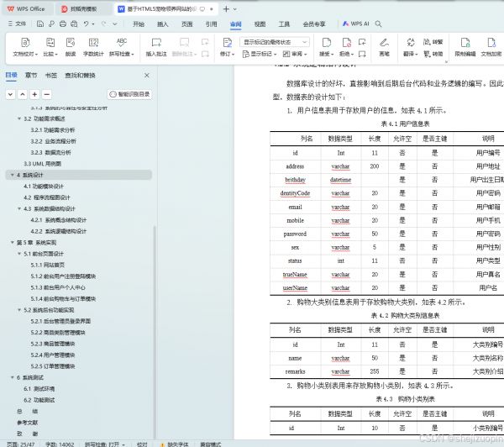
Task: Open 字数统计 word count
Action: (93, 47)
